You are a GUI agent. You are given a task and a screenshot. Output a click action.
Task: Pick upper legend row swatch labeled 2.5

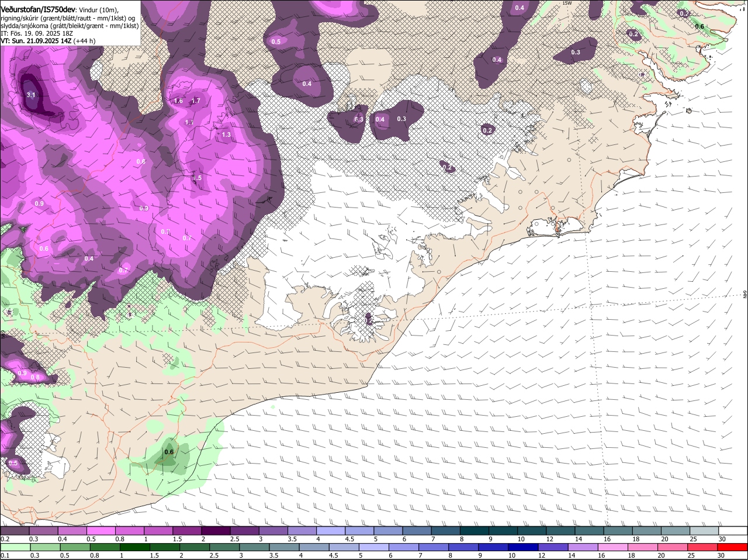(x=244, y=531)
